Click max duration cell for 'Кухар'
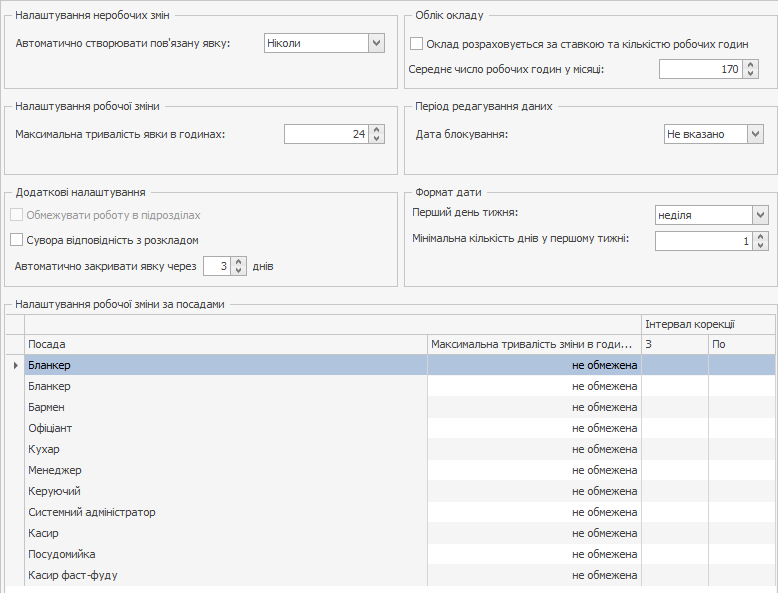The image size is (778, 593). point(533,449)
